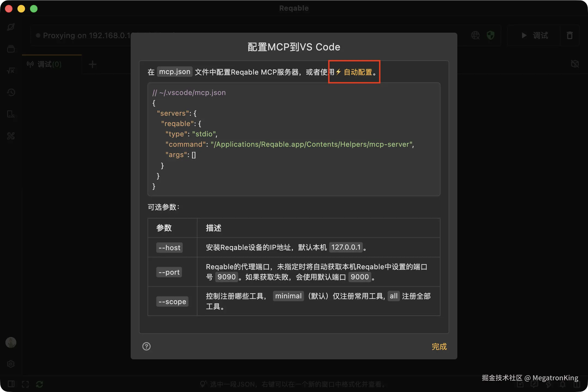588x392 pixels.
Task: Click the bell notification icon in status bar
Action: click(x=563, y=384)
